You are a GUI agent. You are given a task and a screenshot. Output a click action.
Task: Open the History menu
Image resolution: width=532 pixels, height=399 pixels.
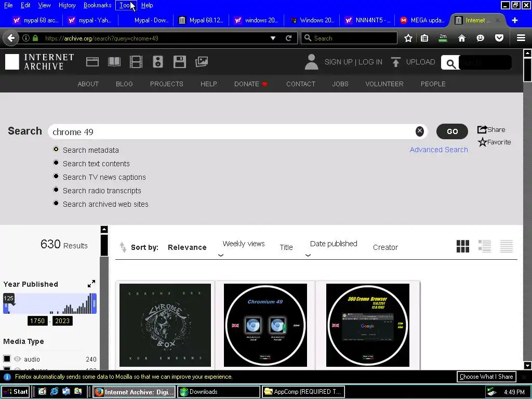(x=67, y=5)
